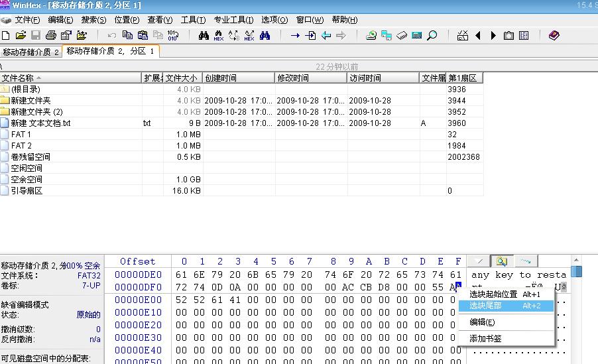Open the 工具(T) menu
This screenshot has width=598, height=364.
coord(193,20)
